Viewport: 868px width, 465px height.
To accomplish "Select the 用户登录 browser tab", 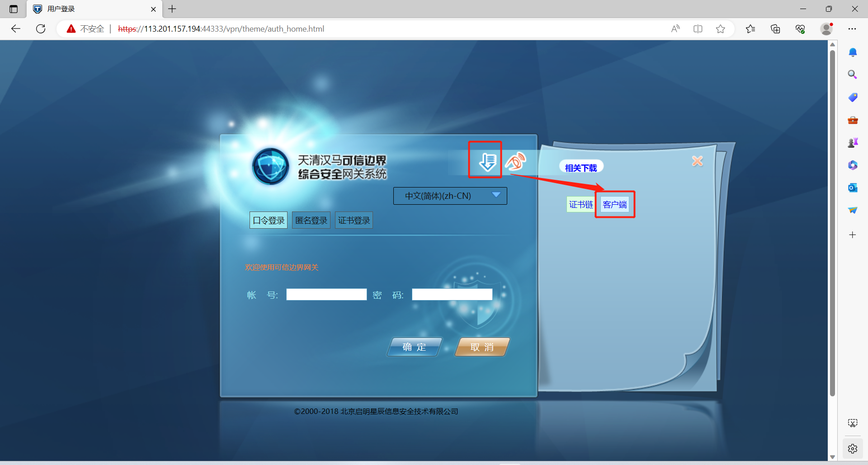I will coord(95,9).
